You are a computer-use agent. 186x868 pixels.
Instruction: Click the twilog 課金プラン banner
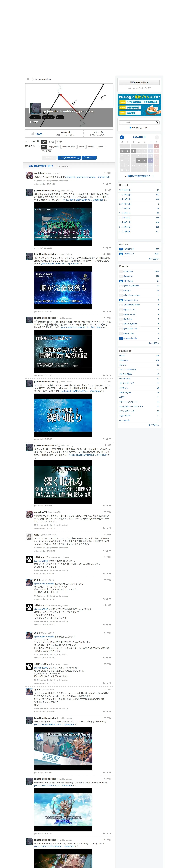pyautogui.click(x=139, y=105)
